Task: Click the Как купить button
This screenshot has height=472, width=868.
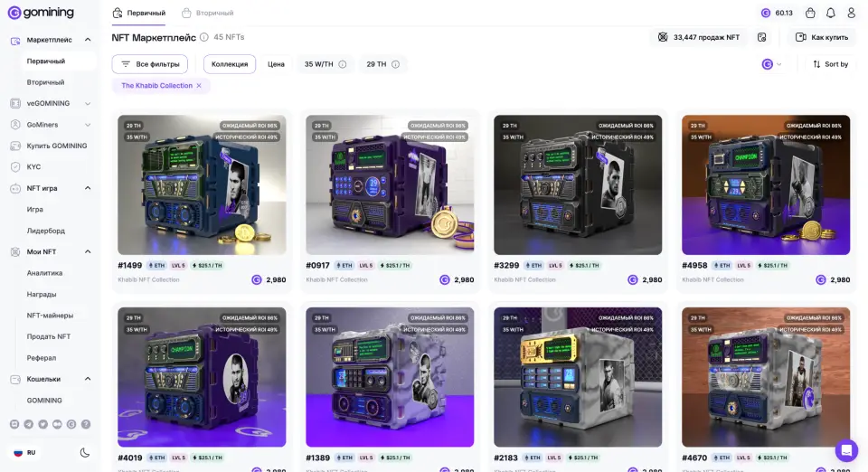Action: [x=822, y=37]
